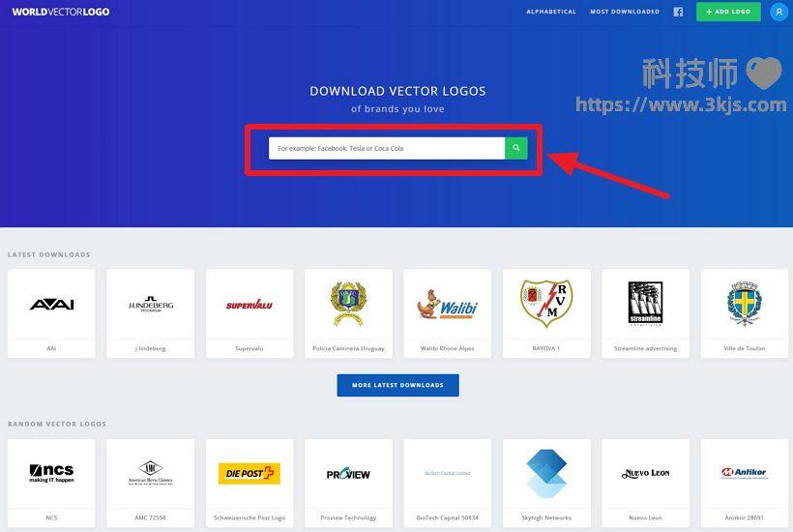Click 'Streamline advertising' caption text
The height and width of the screenshot is (532, 793).
pyautogui.click(x=645, y=348)
